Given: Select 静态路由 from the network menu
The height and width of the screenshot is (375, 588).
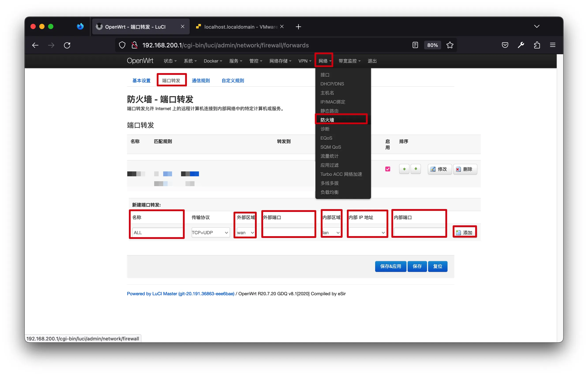Looking at the screenshot, I should click(343, 111).
